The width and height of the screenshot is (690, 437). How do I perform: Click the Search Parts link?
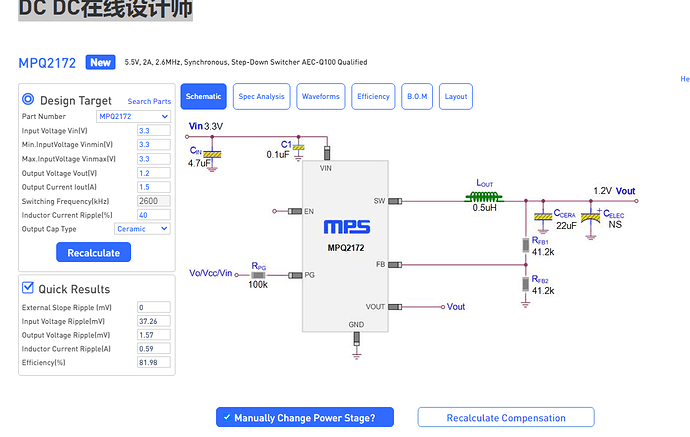pos(149,101)
